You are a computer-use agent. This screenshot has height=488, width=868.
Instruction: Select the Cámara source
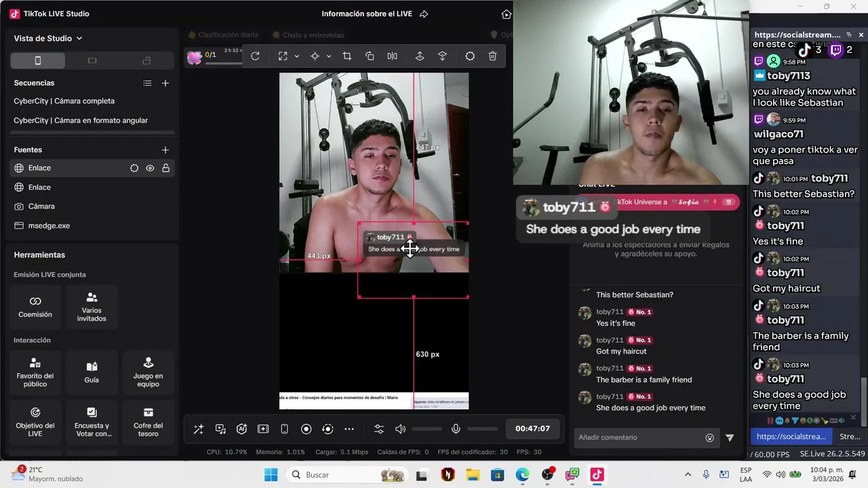click(92, 206)
